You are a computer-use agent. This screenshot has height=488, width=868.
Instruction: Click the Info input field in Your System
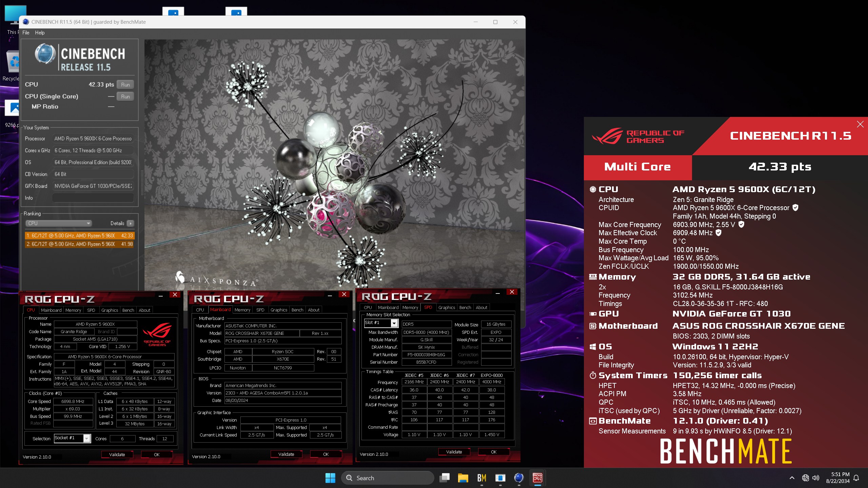[93, 198]
